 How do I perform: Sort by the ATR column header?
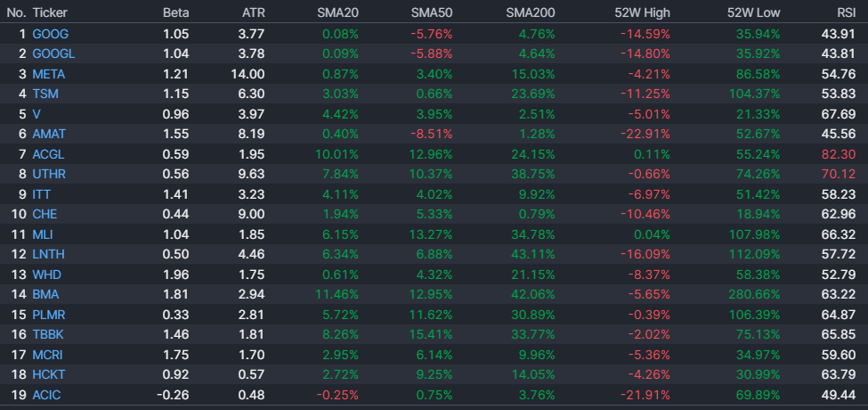(253, 13)
